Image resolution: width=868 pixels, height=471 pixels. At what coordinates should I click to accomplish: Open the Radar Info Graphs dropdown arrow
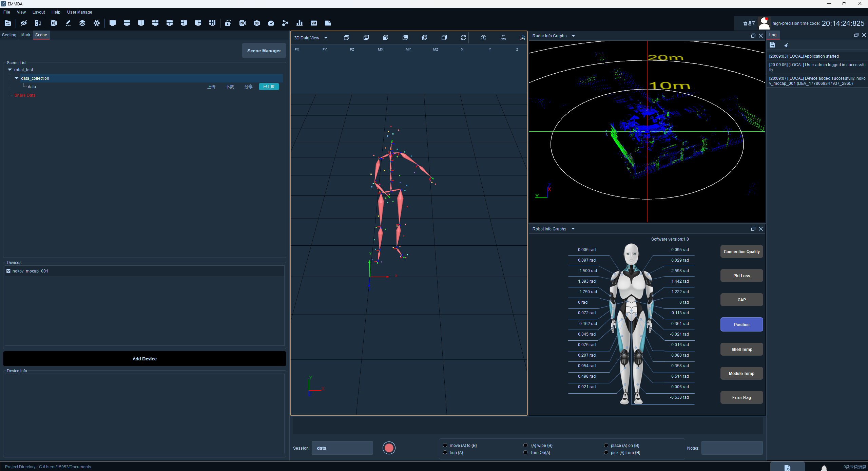573,36
